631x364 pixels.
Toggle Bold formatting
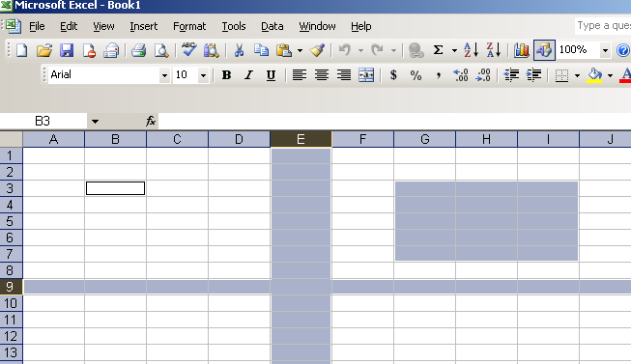click(226, 75)
